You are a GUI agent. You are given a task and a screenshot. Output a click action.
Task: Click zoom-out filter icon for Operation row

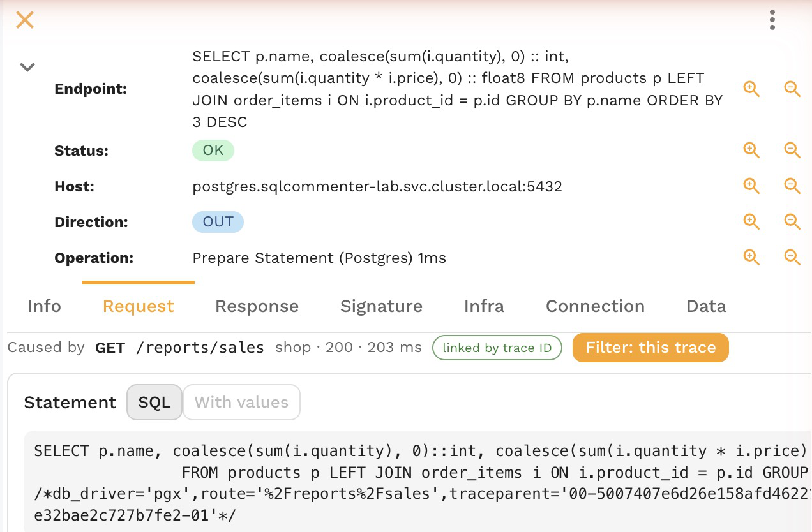(x=792, y=258)
